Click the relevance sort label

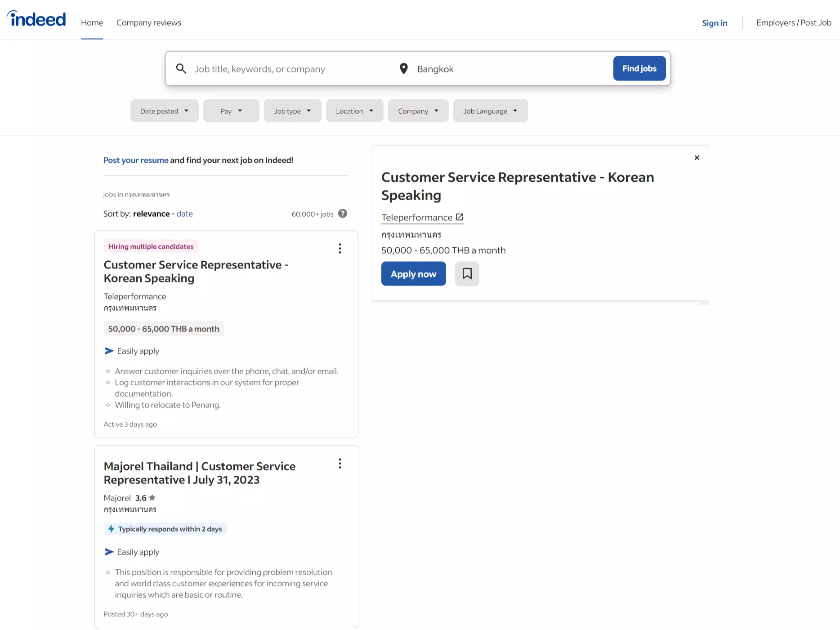coord(152,214)
